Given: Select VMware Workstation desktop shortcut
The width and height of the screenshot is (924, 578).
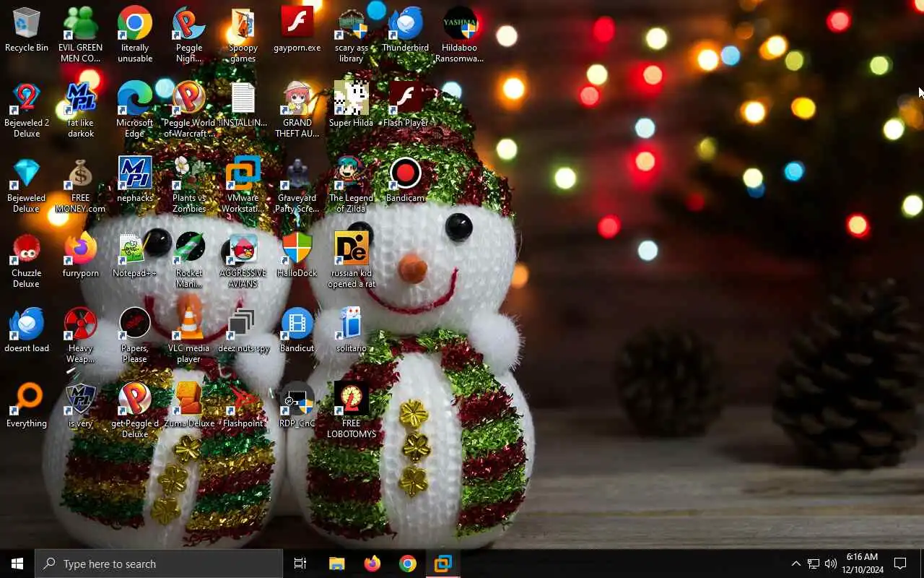Looking at the screenshot, I should (243, 185).
